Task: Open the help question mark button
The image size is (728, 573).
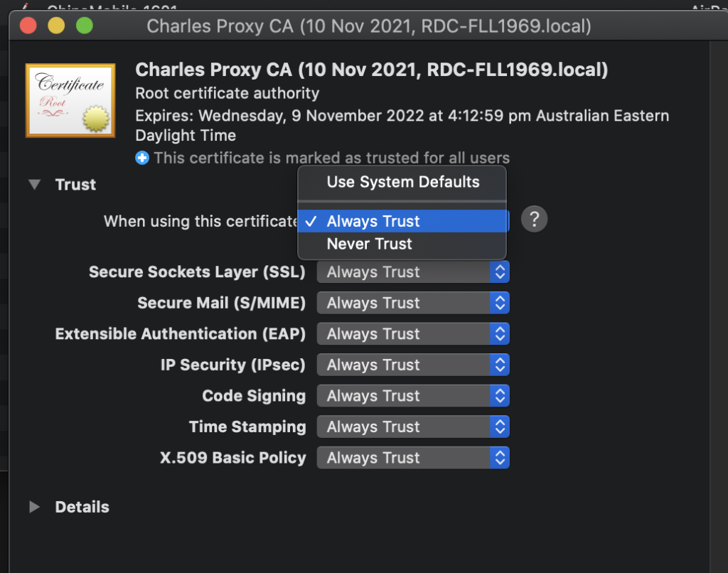Action: coord(534,220)
